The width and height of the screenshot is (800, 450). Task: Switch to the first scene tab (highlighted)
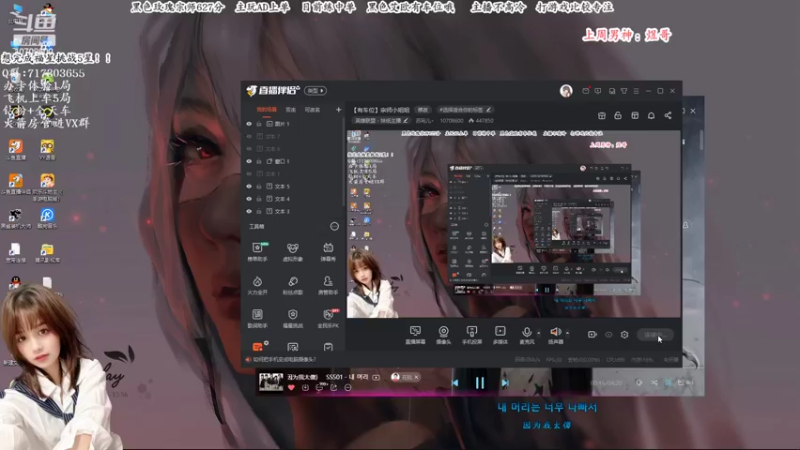(x=266, y=110)
